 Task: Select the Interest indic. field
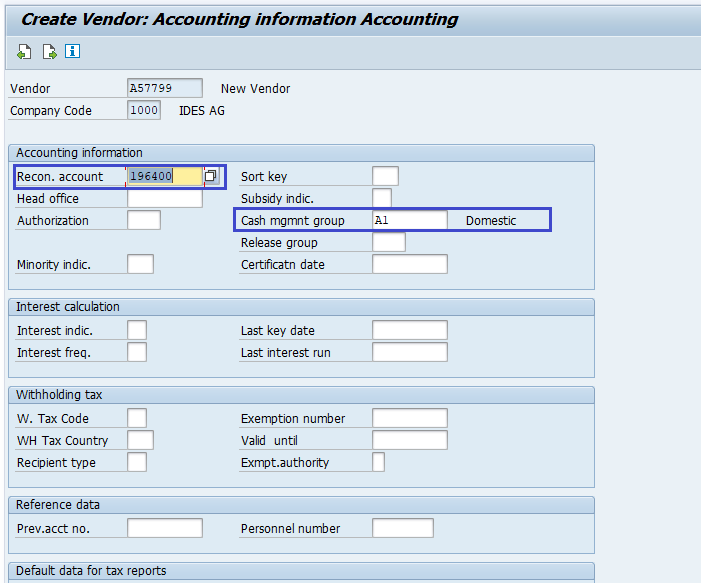137,330
